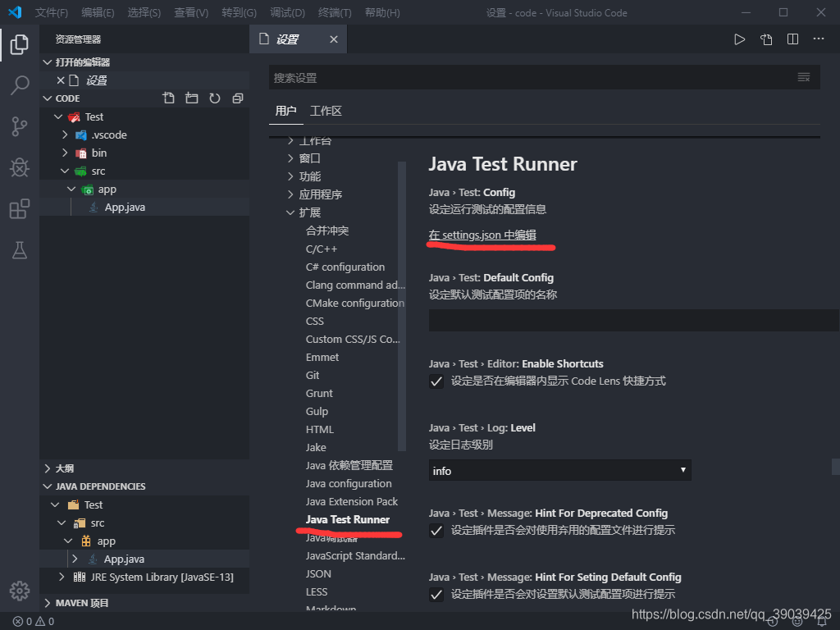Select the App.java file in explorer

click(125, 208)
